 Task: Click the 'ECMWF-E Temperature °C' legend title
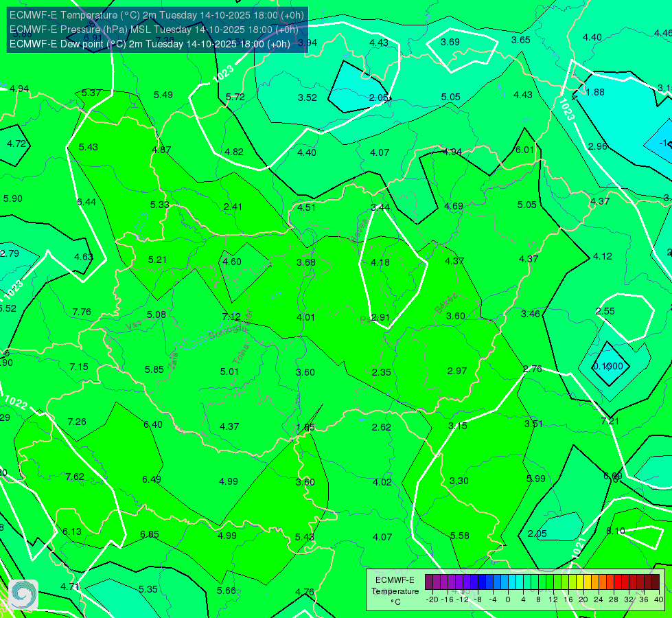point(395,591)
